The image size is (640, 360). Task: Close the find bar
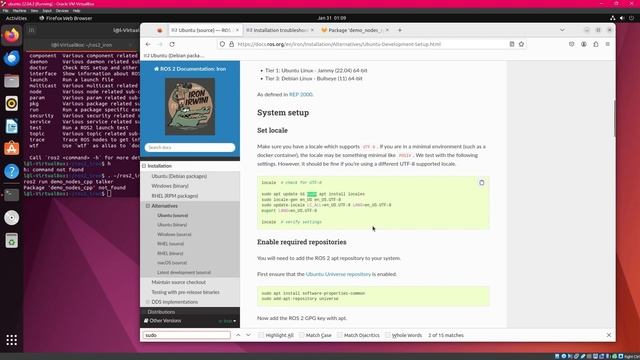tap(609, 335)
